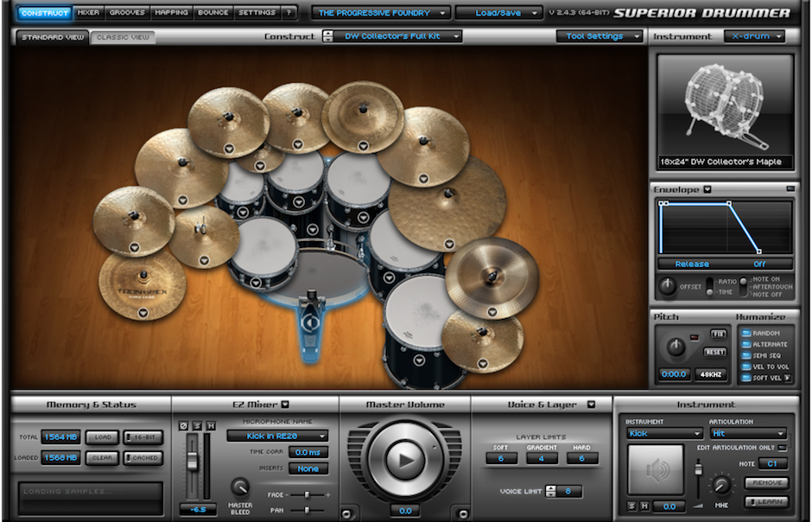The width and height of the screenshot is (812, 522).
Task: Switch to Classic View
Action: pyautogui.click(x=123, y=37)
